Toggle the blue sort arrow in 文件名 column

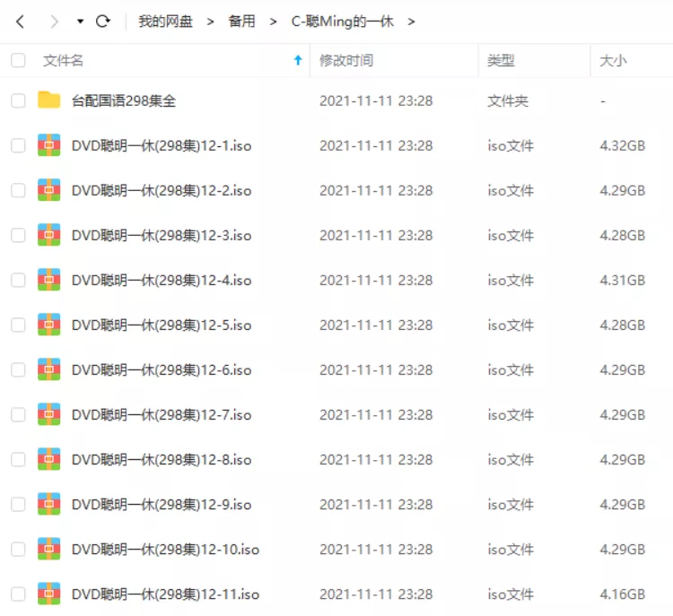298,60
